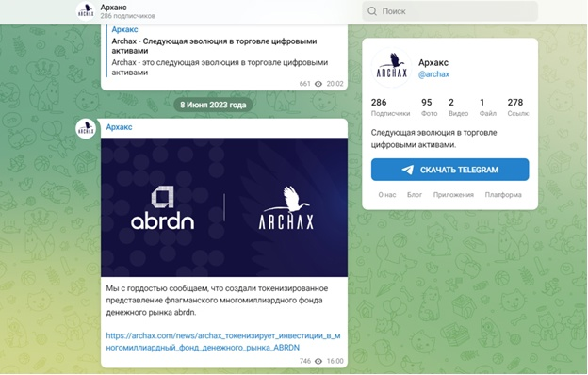Open the Блог footer link

pyautogui.click(x=415, y=195)
